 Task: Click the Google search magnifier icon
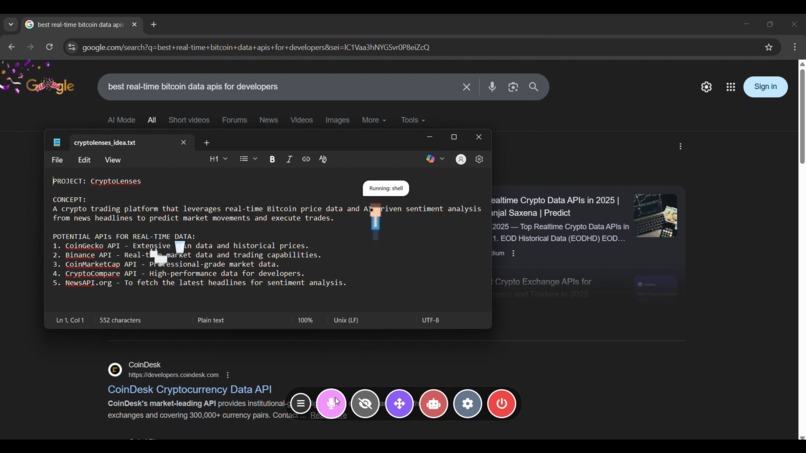534,87
